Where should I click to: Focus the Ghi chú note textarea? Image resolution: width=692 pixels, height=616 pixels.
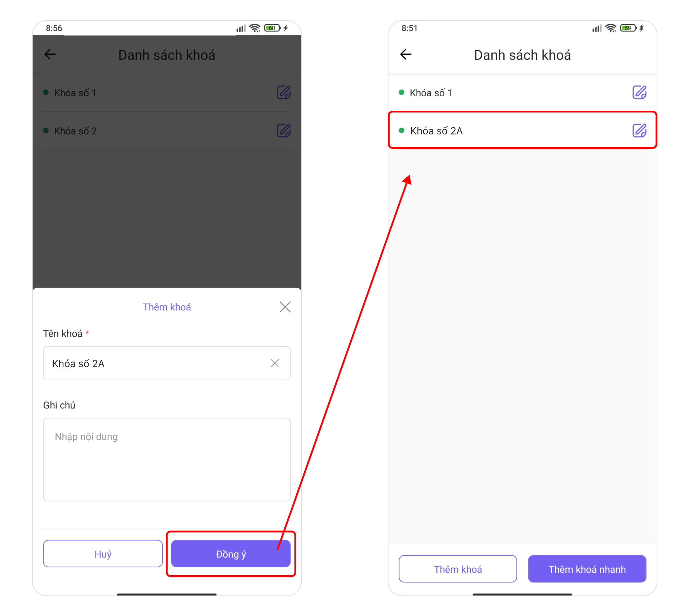point(167,460)
